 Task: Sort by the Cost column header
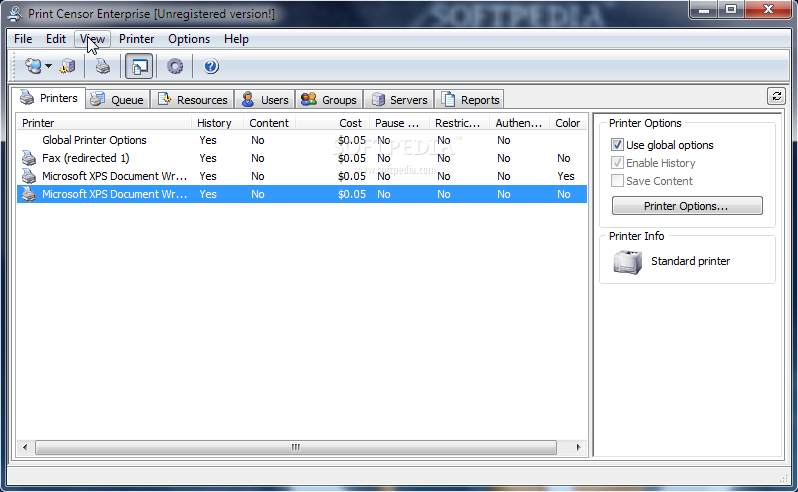332,123
